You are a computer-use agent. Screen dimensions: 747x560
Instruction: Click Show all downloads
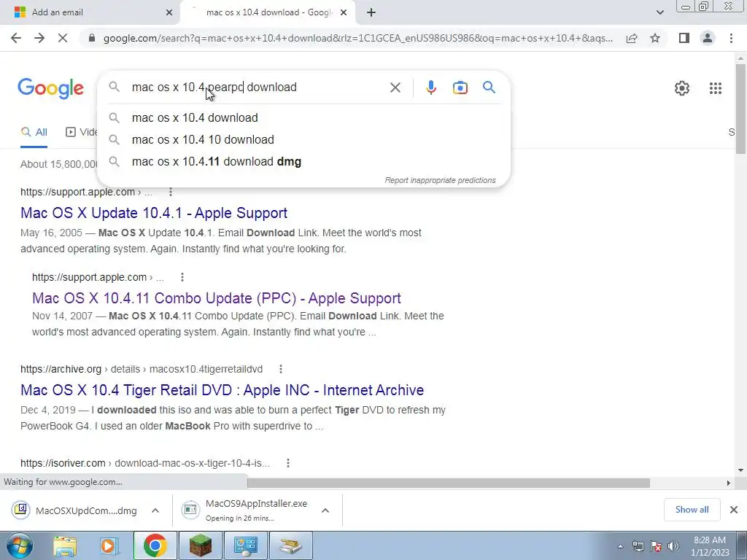(x=692, y=510)
